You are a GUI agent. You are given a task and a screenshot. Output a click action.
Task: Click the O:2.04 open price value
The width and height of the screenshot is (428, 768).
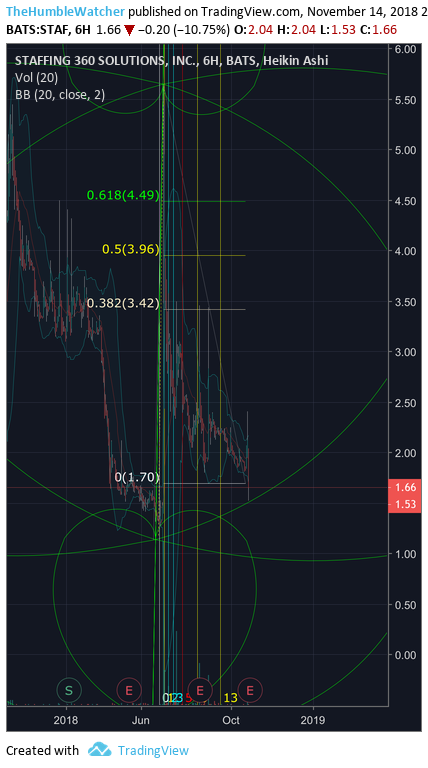point(254,30)
